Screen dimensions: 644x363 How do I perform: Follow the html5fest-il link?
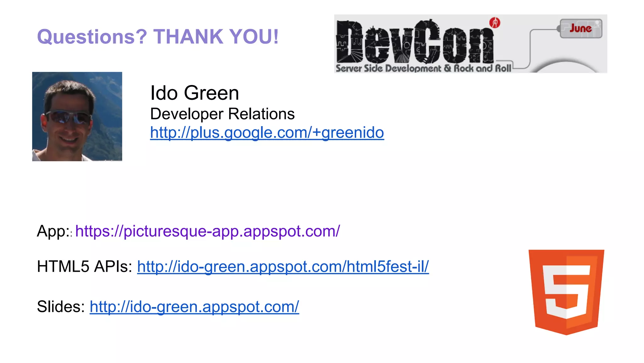point(283,267)
